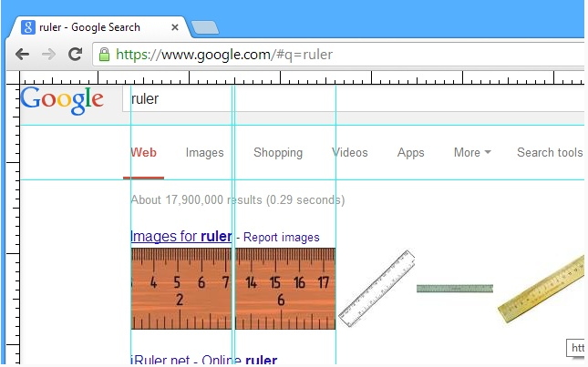The height and width of the screenshot is (367, 588).
Task: Open Search tools options
Action: coord(549,152)
